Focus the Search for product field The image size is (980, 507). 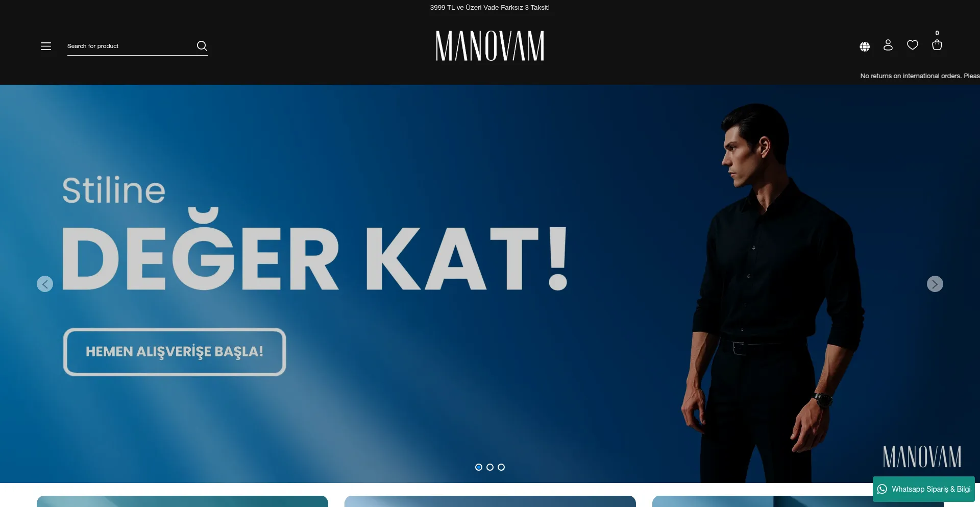130,46
